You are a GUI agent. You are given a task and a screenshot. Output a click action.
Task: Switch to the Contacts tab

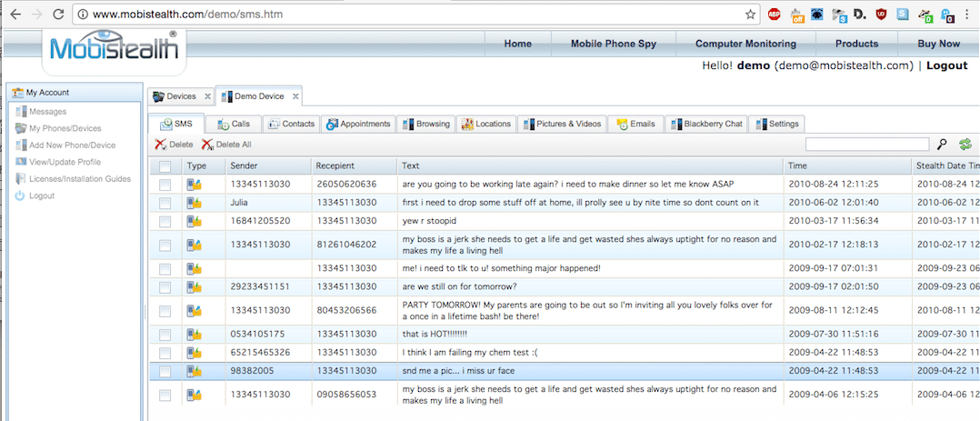tap(291, 124)
